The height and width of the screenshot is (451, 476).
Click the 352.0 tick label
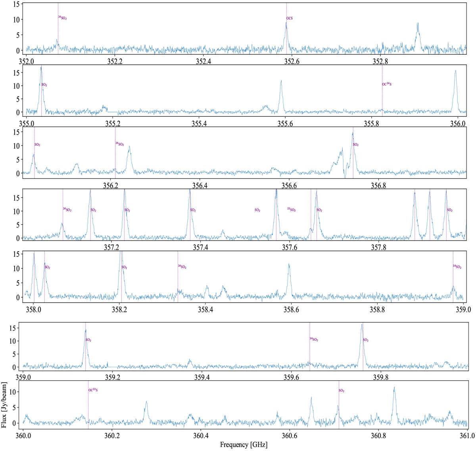point(26,61)
